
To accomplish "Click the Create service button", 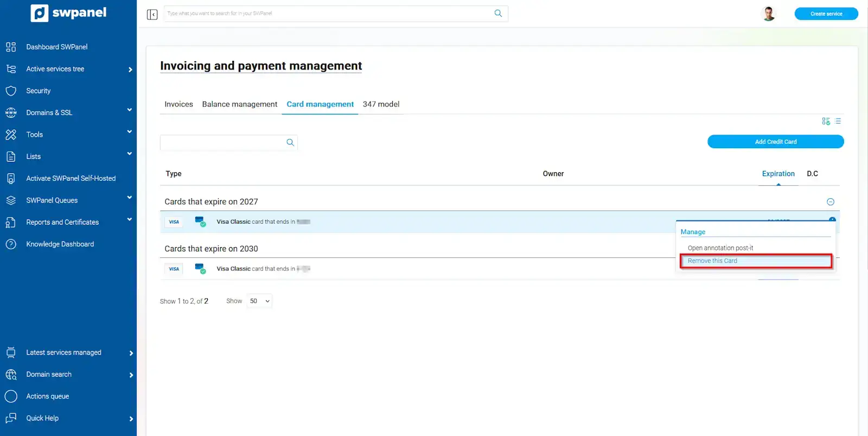I will coord(826,14).
